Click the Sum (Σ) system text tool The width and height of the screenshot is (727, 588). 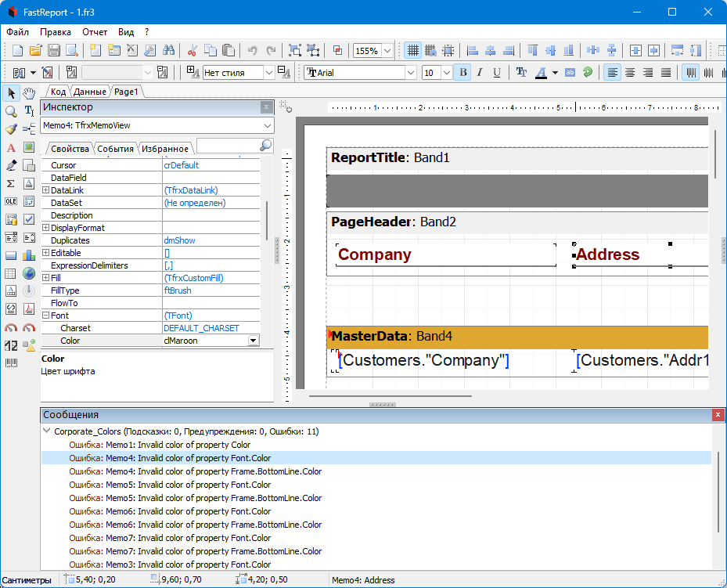[11, 183]
